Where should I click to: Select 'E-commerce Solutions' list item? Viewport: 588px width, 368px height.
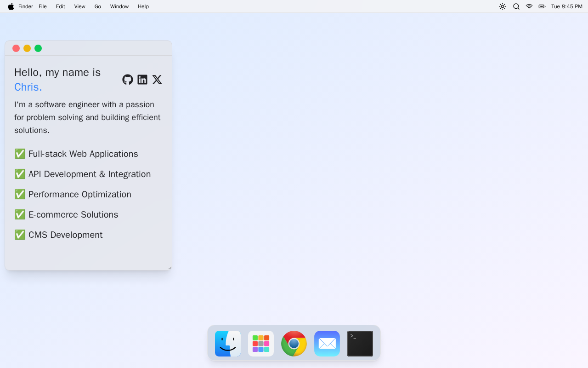[66, 214]
